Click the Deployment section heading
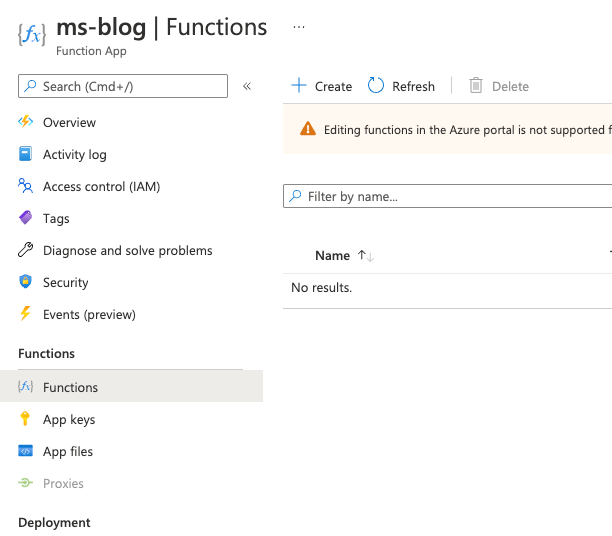Screen dimensions: 612x536 click(54, 522)
